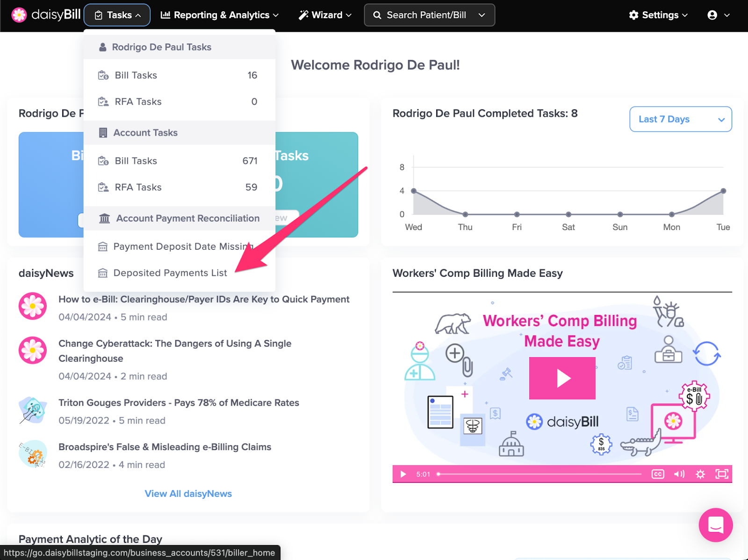Enter video fullscreen mode
The width and height of the screenshot is (748, 560).
(722, 474)
